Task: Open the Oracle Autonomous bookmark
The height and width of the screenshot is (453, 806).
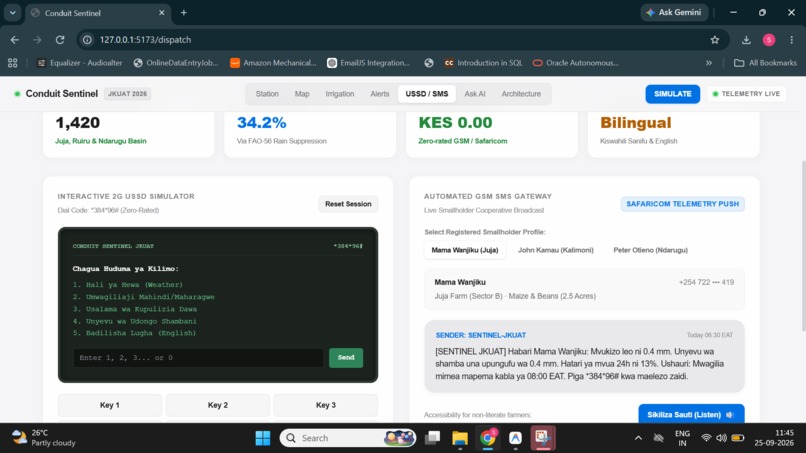Action: (576, 63)
